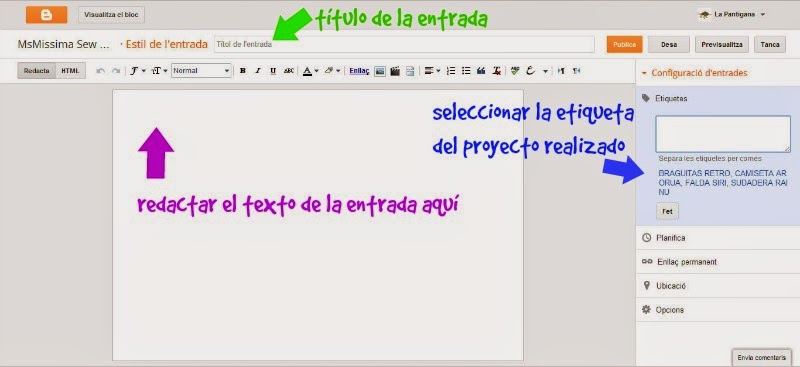Click the post title input field
800x367 pixels.
405,44
